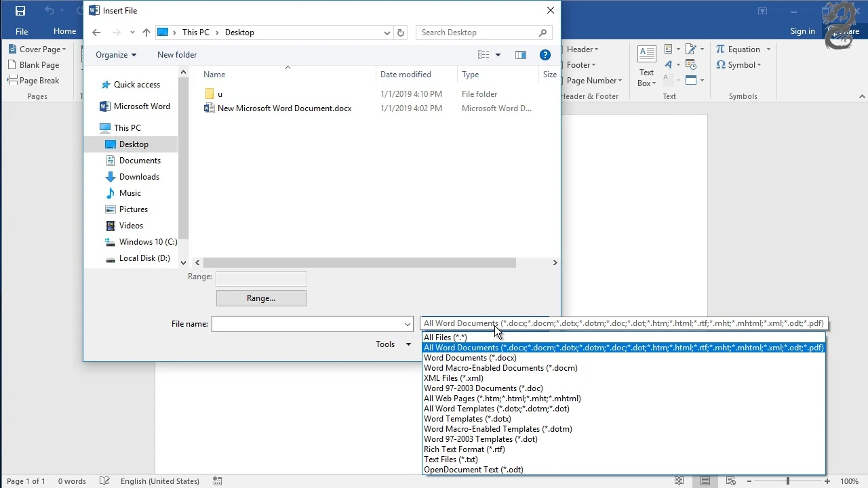
Task: Open the recent locations dropdown arrow
Action: click(132, 33)
